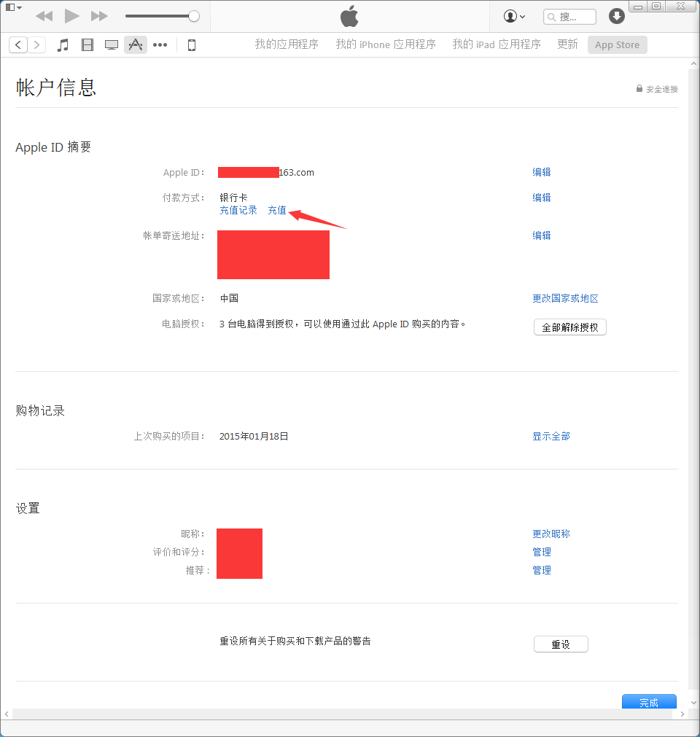
Task: Open the more media types ellipsis
Action: pyautogui.click(x=160, y=45)
